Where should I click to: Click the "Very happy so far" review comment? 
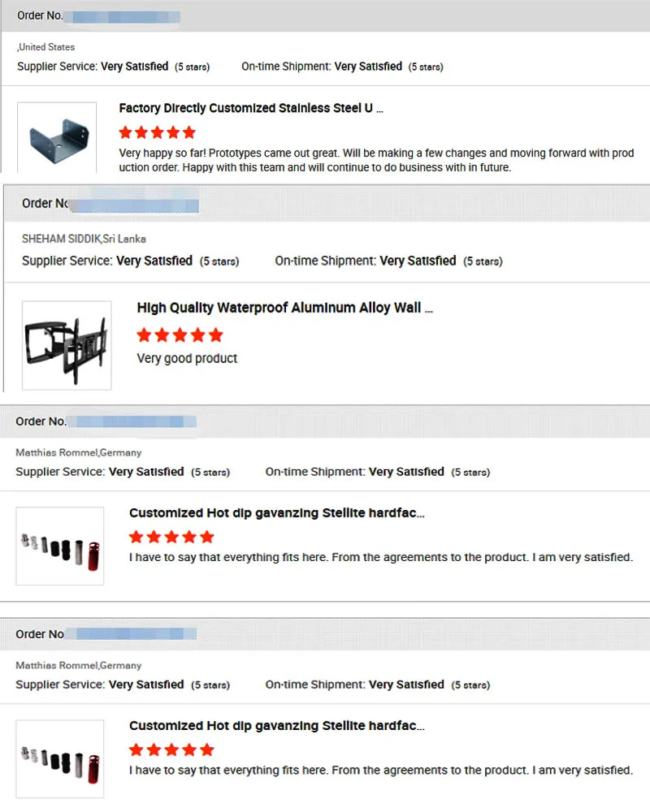tap(375, 160)
